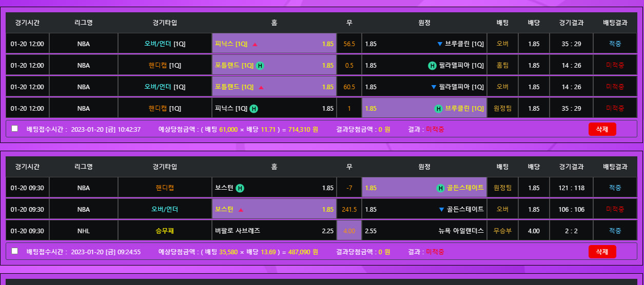Click green H badge beside 브루클린 [1Q]

tap(439, 109)
